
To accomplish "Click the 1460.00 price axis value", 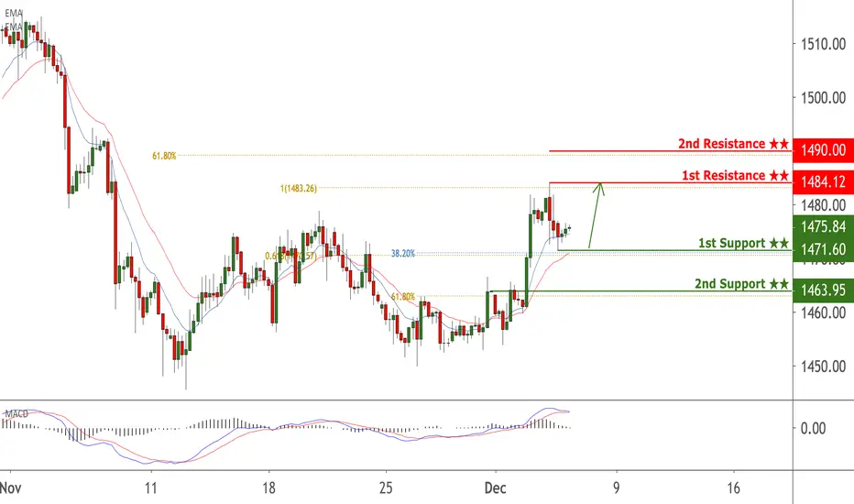I will point(823,312).
